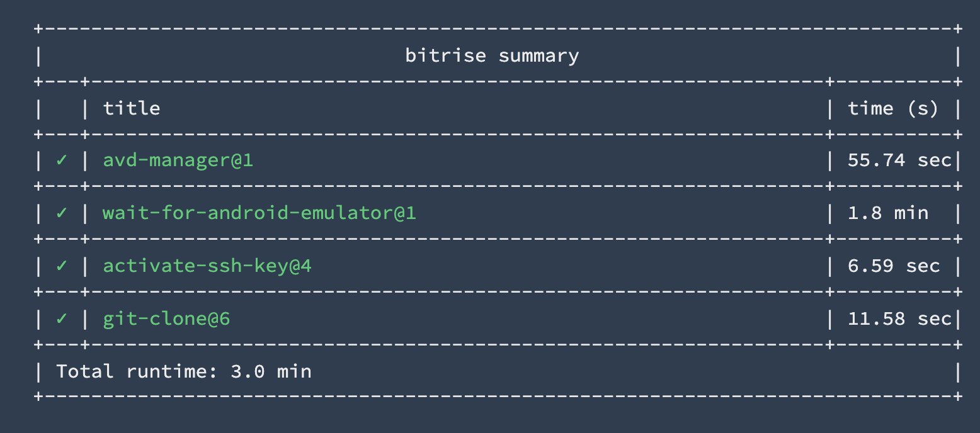Click the "time (s)" column header

[892, 108]
